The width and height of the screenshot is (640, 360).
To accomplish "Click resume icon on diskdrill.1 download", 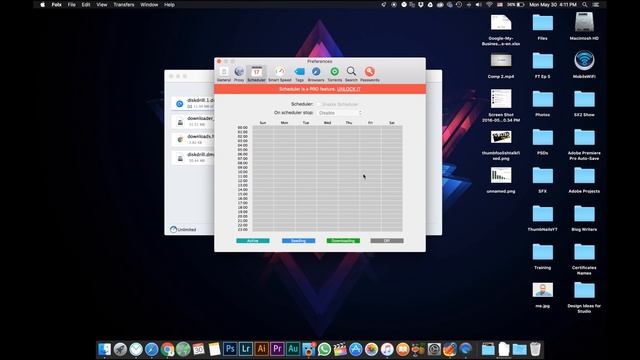I will [x=180, y=104].
